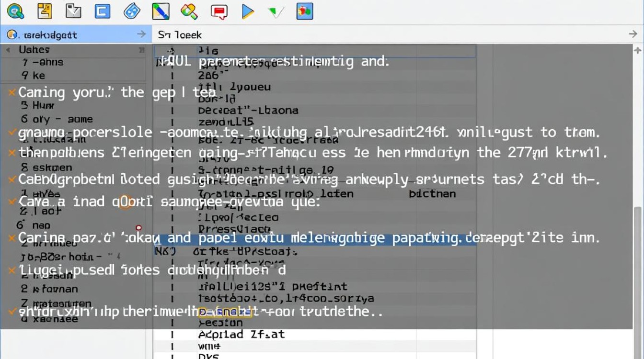
Task: Toggle the check marker on the bottom sidebar entry
Action: pyautogui.click(x=11, y=311)
